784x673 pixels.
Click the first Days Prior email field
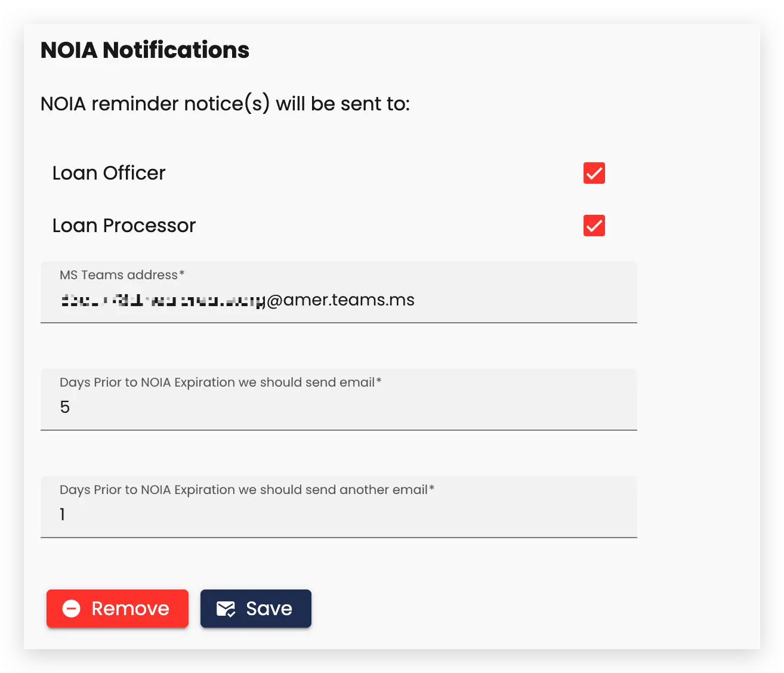pyautogui.click(x=339, y=407)
